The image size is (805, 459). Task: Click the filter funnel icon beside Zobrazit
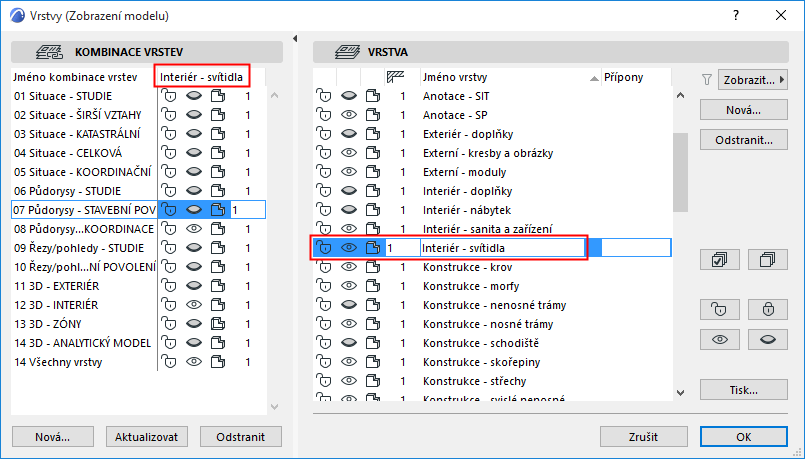point(706,79)
